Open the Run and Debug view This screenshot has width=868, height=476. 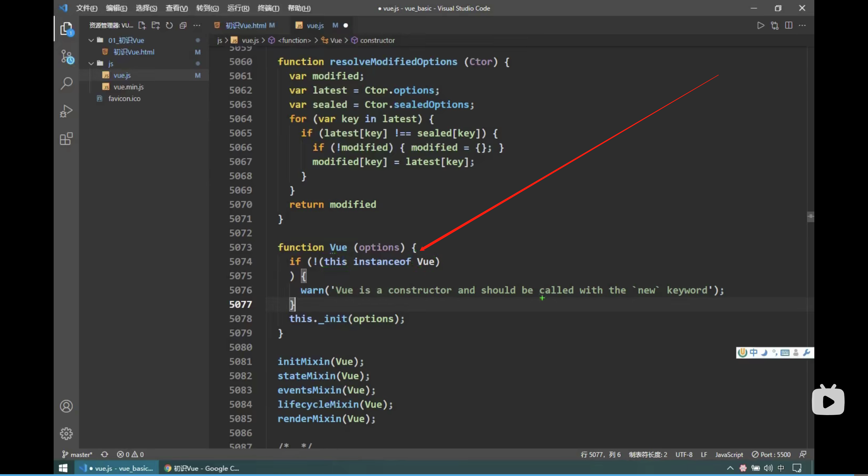tap(66, 111)
